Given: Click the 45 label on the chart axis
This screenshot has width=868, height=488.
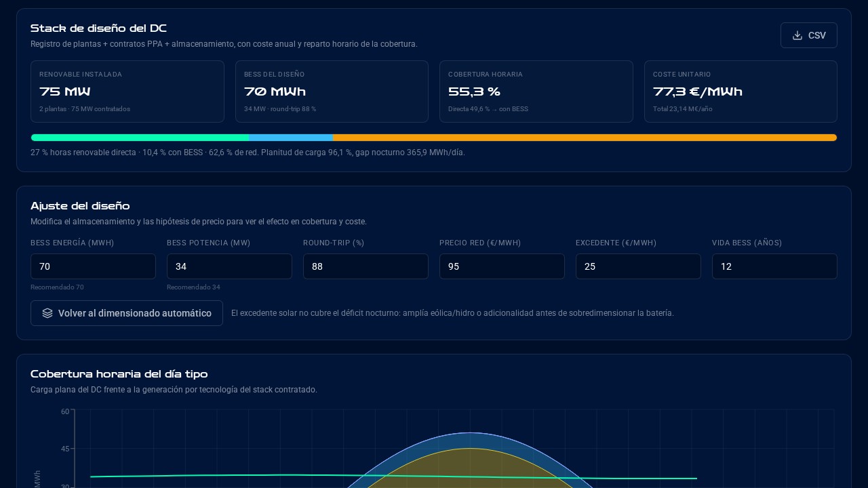Looking at the screenshot, I should 65,449.
